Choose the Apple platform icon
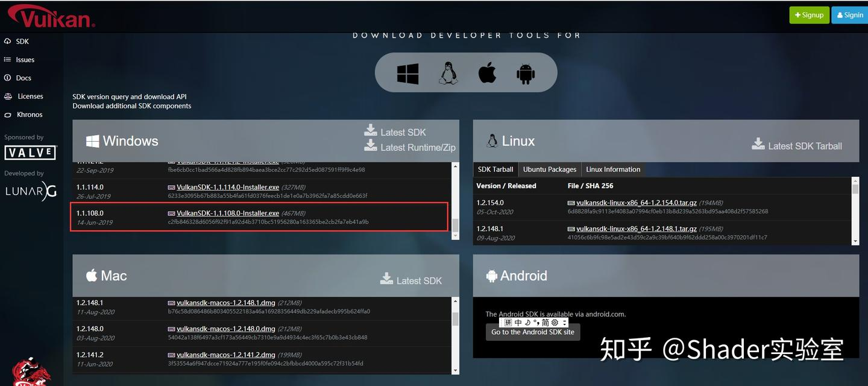 point(487,72)
